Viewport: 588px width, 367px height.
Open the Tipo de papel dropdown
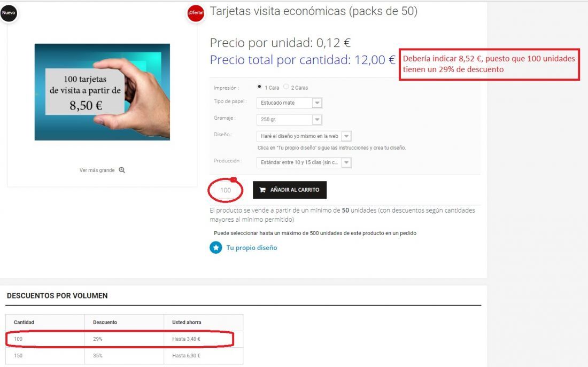pos(290,103)
